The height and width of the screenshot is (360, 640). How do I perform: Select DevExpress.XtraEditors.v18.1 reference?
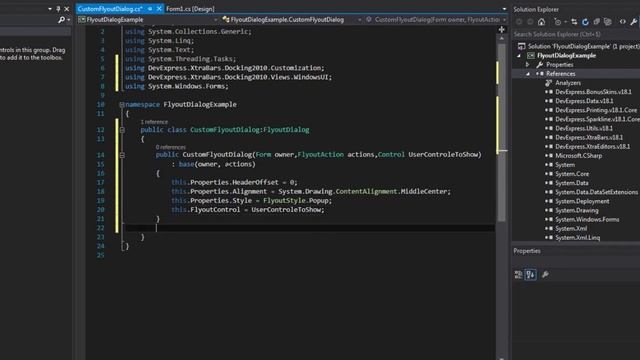pyautogui.click(x=592, y=147)
